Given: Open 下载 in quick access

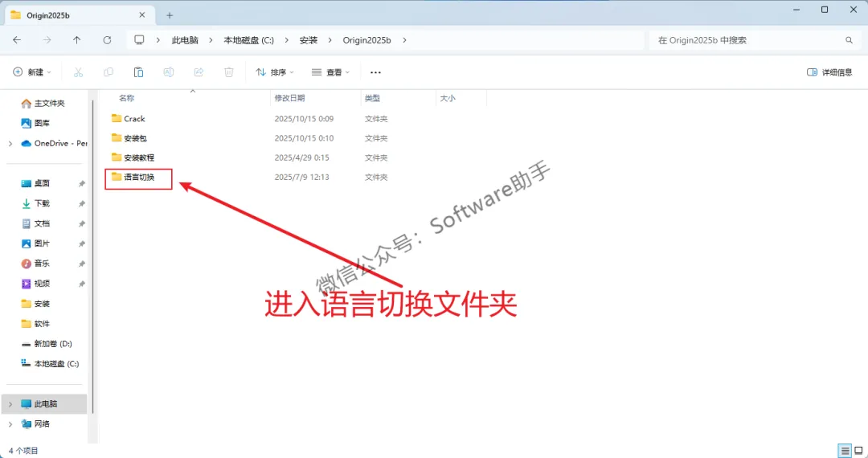Looking at the screenshot, I should (36, 203).
